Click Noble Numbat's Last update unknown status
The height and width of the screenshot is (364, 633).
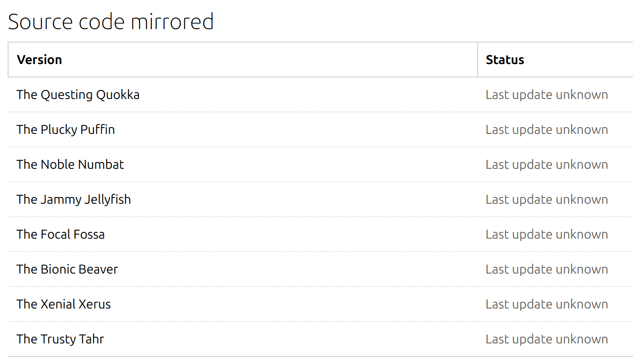[x=547, y=164]
